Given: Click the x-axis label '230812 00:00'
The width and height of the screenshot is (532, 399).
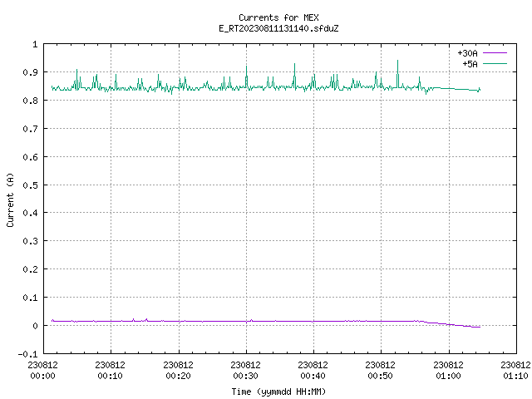Looking at the screenshot, I should pos(42,370).
